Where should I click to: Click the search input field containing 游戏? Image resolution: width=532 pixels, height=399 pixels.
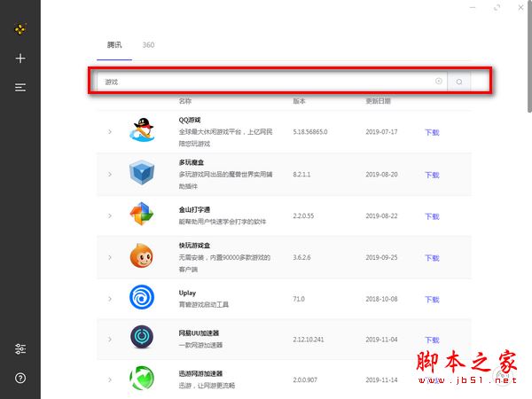click(x=272, y=82)
